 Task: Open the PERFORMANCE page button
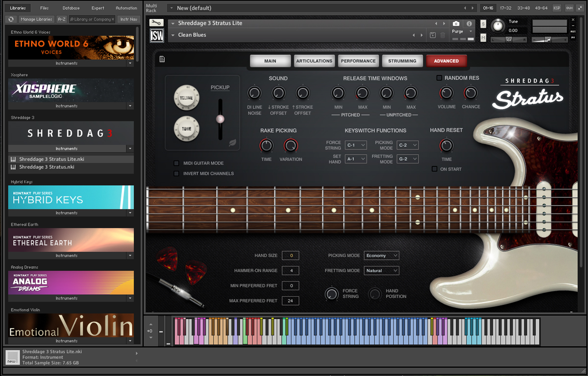pos(358,61)
